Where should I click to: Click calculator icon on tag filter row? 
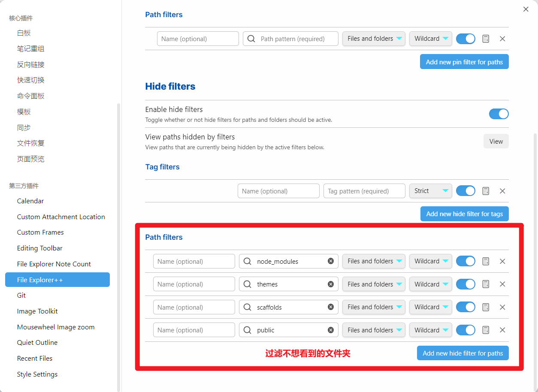(x=486, y=191)
